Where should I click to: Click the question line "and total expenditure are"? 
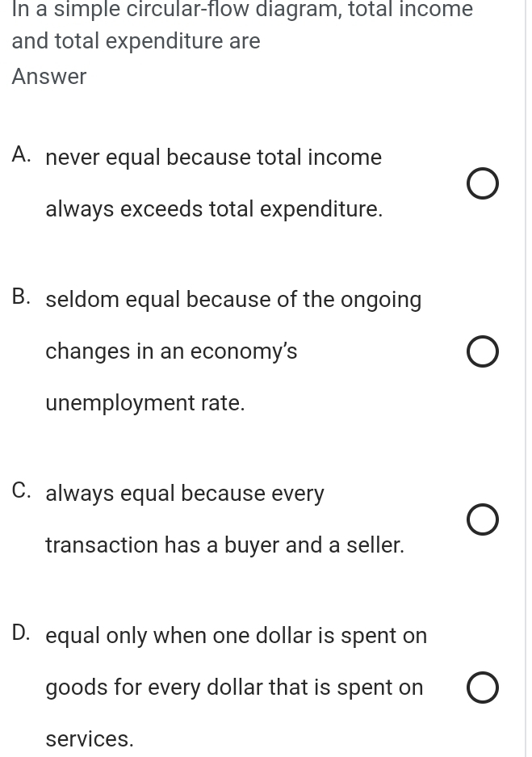coord(136,41)
